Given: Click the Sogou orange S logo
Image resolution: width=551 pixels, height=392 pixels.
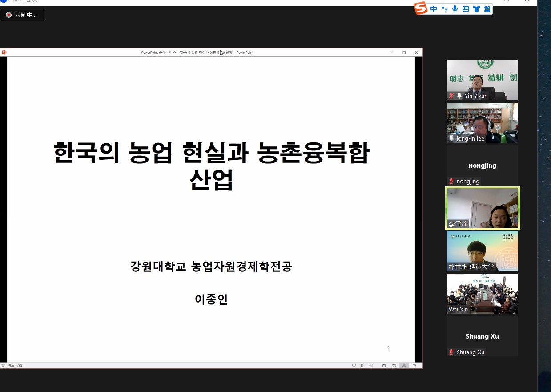Looking at the screenshot, I should click(x=421, y=8).
